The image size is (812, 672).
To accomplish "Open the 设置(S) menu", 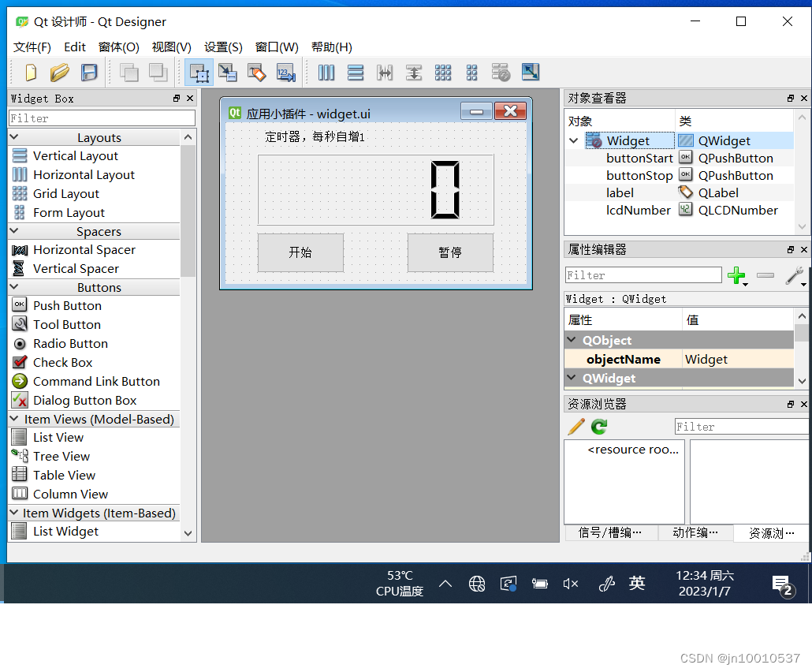I will pyautogui.click(x=223, y=47).
